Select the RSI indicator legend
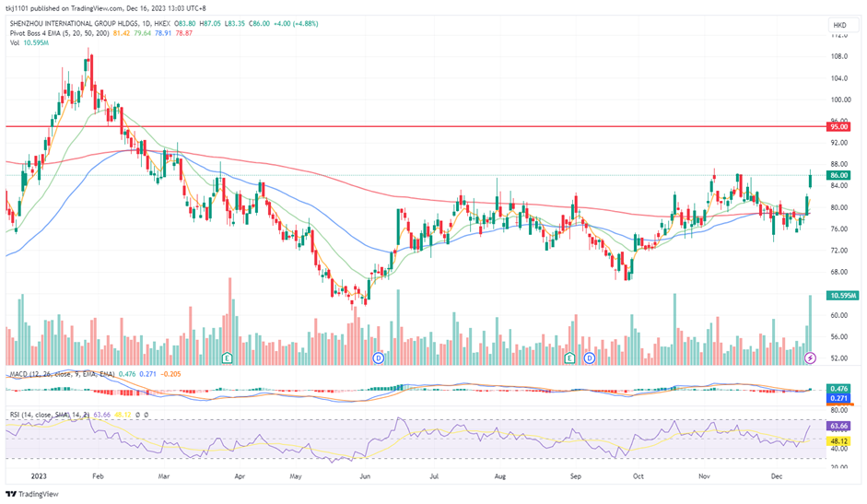 [50, 415]
